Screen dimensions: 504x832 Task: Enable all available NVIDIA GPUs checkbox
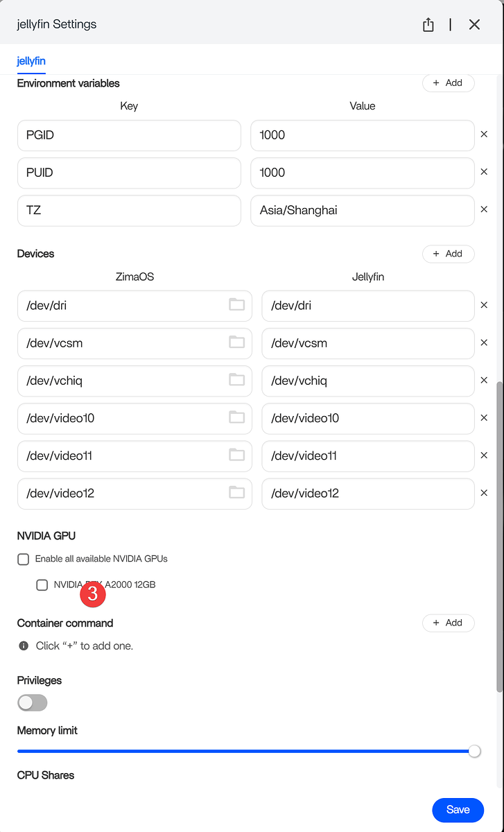tap(24, 559)
